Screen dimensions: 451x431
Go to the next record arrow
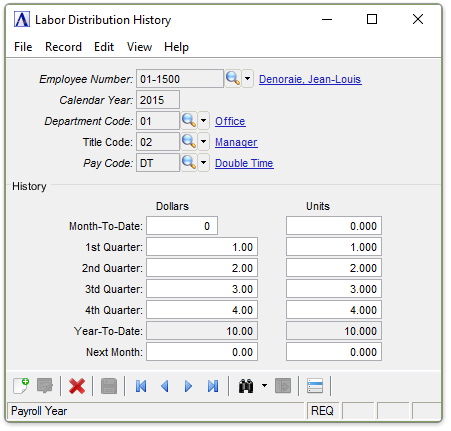[x=188, y=386]
